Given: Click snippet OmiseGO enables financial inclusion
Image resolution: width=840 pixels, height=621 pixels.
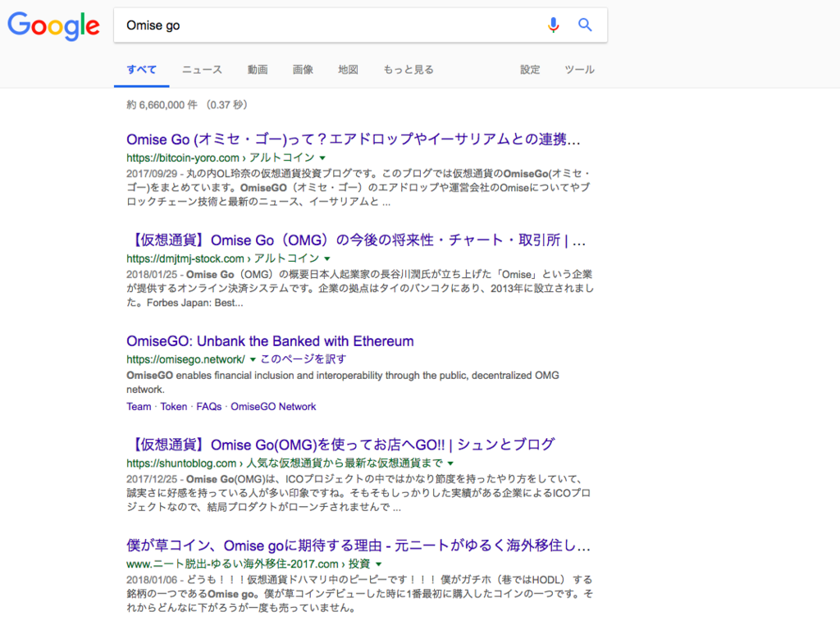Looking at the screenshot, I should [343, 382].
